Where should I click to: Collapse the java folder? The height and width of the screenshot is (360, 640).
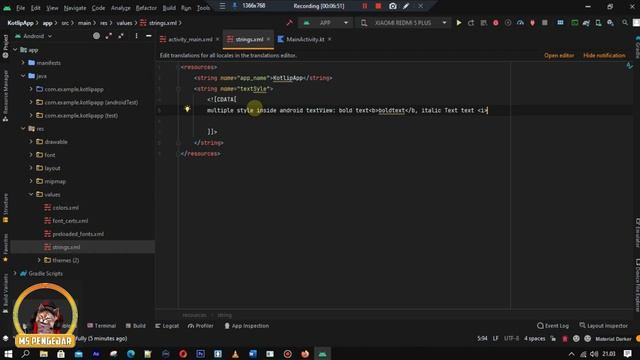[x=23, y=76]
